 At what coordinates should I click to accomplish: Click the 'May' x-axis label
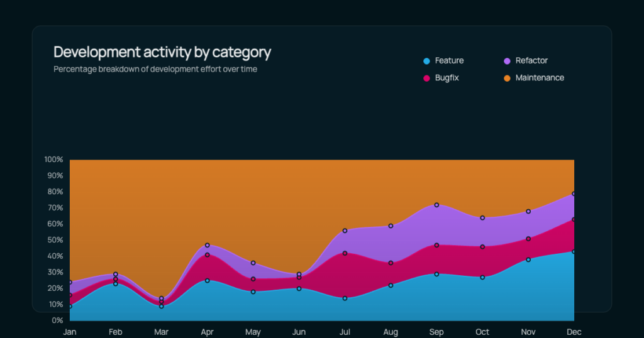253,332
